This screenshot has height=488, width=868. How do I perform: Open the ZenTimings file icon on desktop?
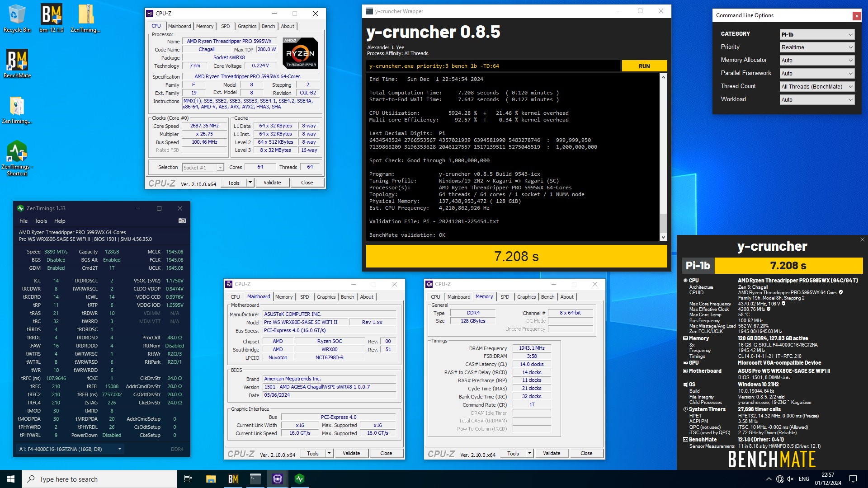pyautogui.click(x=17, y=110)
